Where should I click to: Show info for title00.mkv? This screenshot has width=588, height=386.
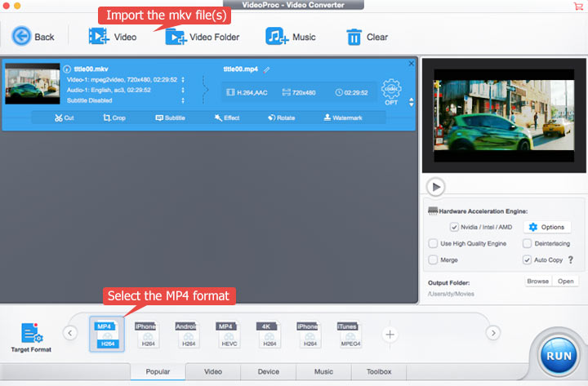(67, 69)
